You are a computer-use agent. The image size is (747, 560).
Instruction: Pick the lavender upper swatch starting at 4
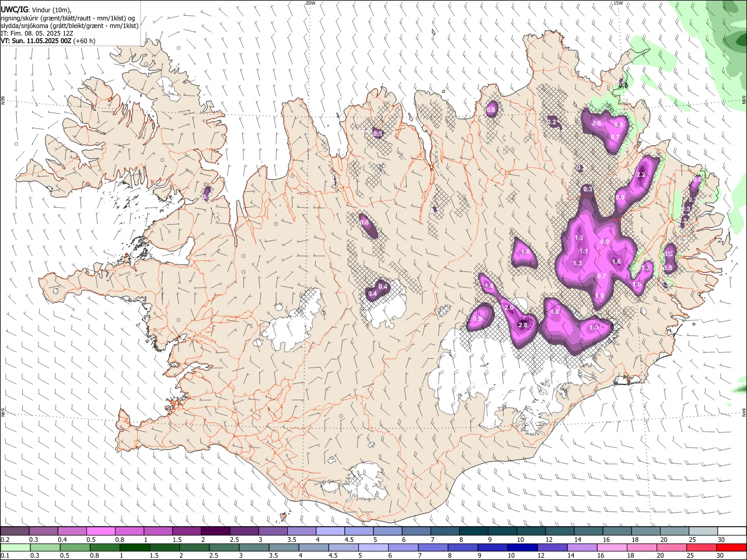[330, 531]
